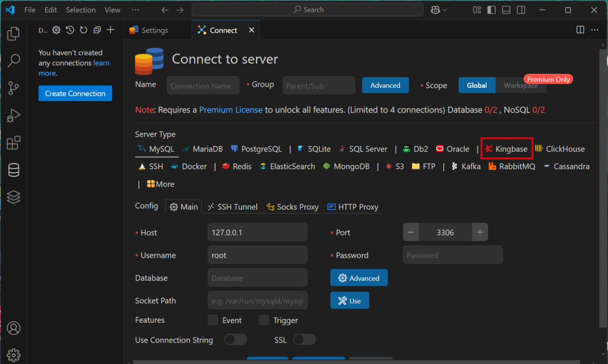
Task: Select Docker server type
Action: (x=189, y=167)
